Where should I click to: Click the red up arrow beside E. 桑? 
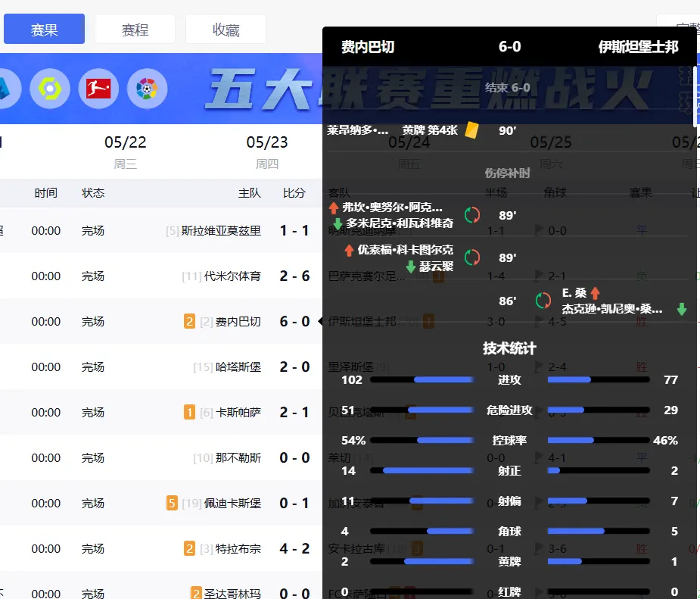(x=595, y=293)
